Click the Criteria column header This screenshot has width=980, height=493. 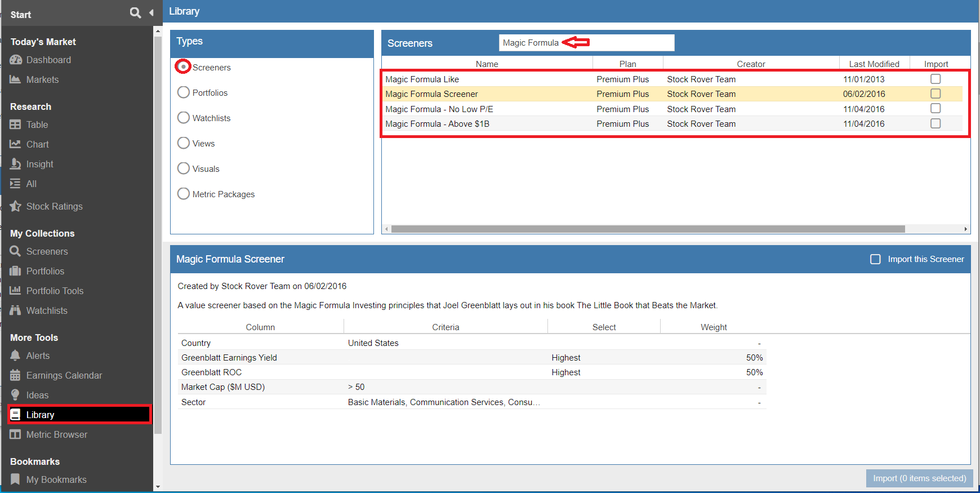446,327
